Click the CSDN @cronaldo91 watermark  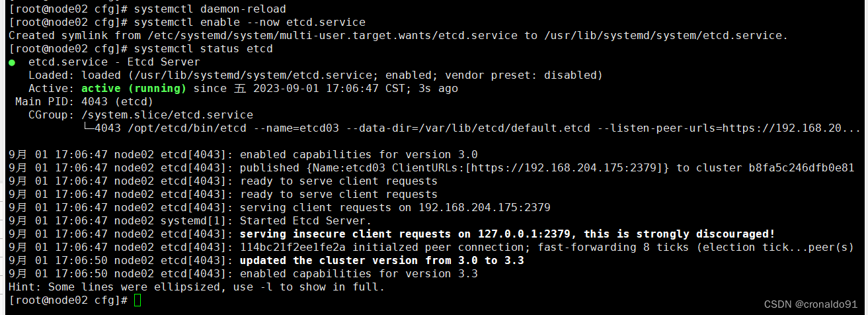tap(810, 304)
